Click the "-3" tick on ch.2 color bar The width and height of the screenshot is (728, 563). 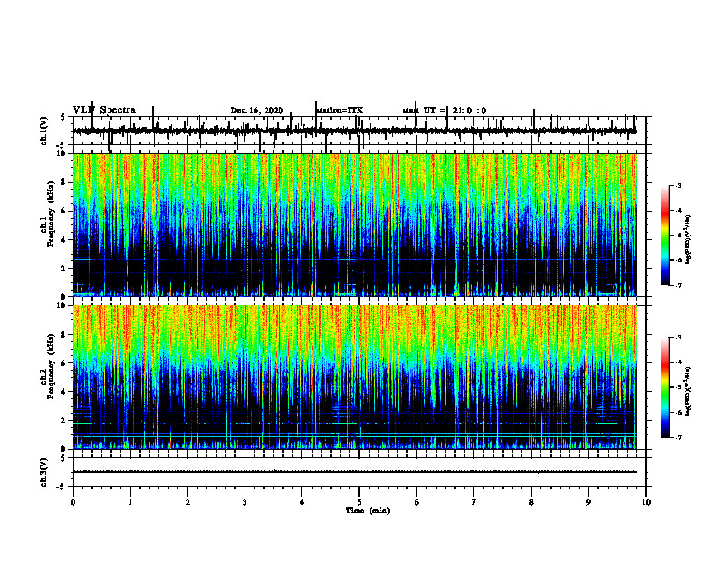[678, 338]
